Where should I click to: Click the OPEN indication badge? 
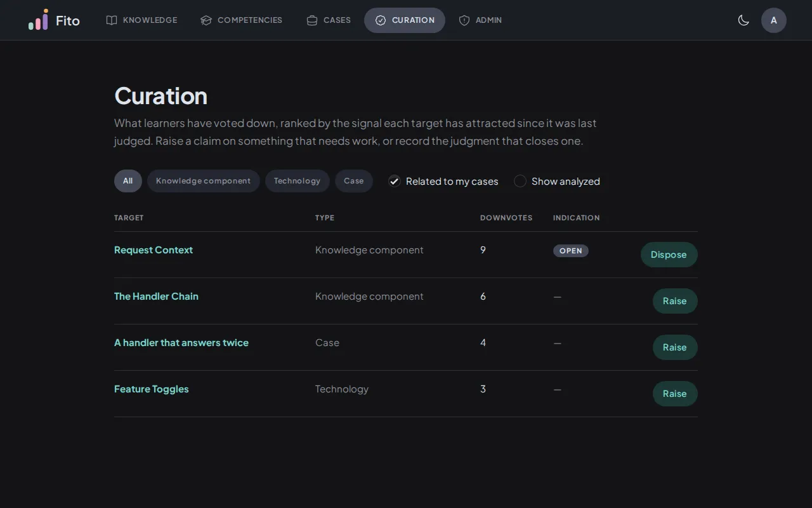571,251
